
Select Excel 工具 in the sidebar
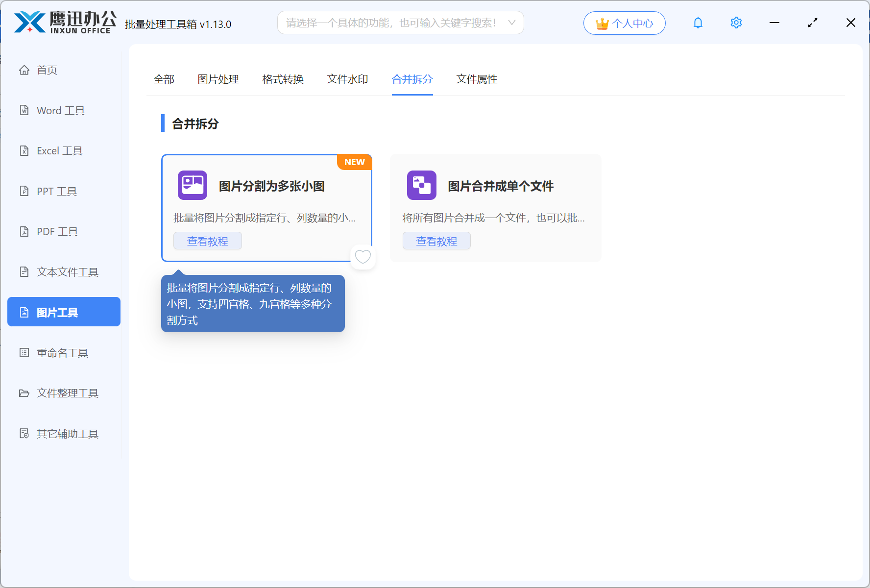(59, 150)
